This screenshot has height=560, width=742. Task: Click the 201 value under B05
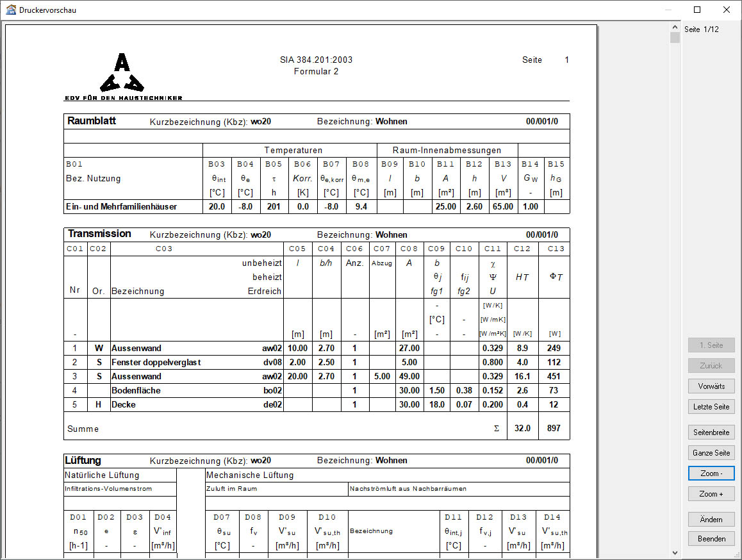coord(274,207)
